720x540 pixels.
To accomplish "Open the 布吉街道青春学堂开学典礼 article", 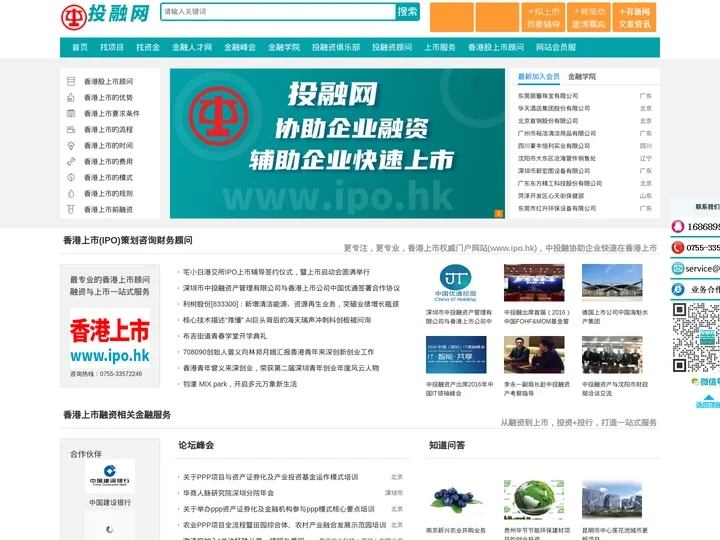I will click(225, 336).
